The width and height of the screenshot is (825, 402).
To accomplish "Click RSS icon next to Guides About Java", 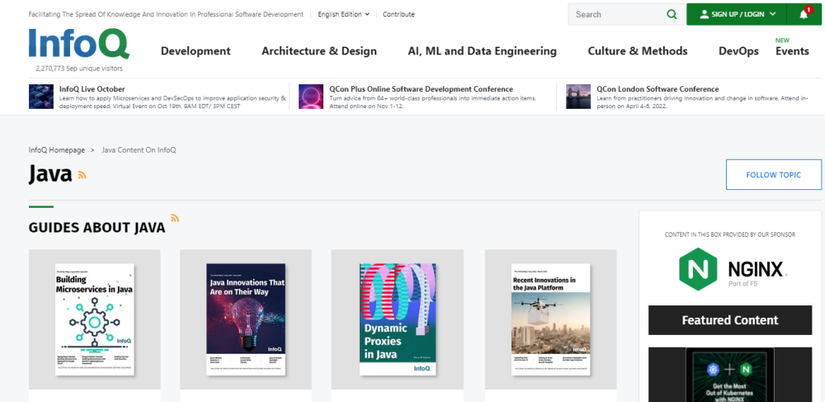I will coord(175,218).
